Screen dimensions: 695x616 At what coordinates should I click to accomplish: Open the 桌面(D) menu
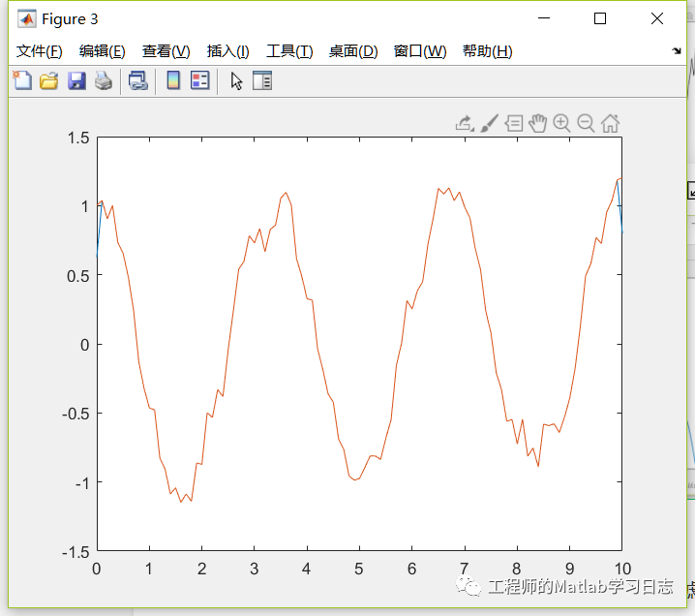click(353, 51)
